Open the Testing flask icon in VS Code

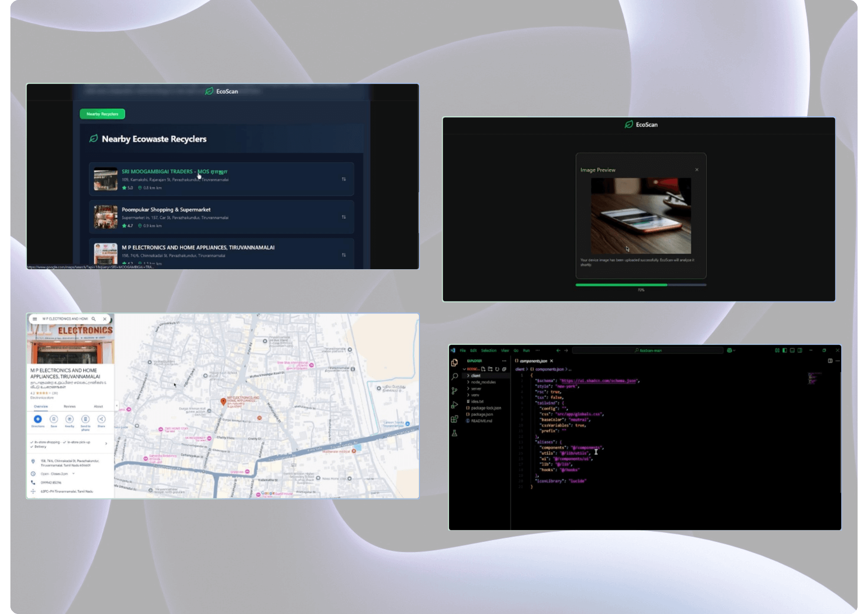pos(454,433)
